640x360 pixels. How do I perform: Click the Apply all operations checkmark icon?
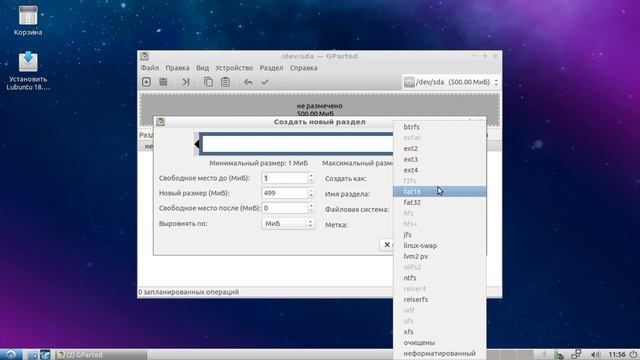coord(264,82)
